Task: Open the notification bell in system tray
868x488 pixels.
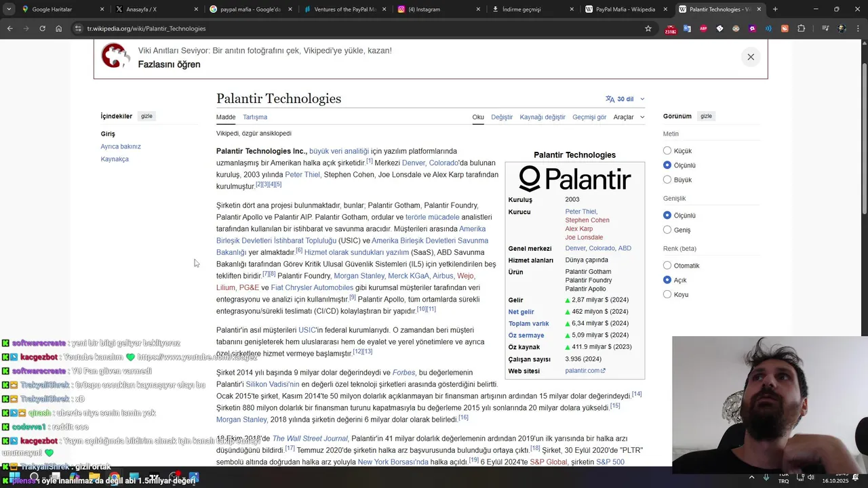Action: click(x=857, y=478)
